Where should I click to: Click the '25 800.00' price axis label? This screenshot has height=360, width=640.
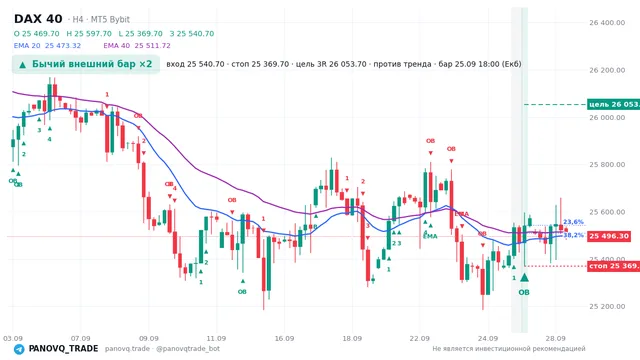click(607, 164)
